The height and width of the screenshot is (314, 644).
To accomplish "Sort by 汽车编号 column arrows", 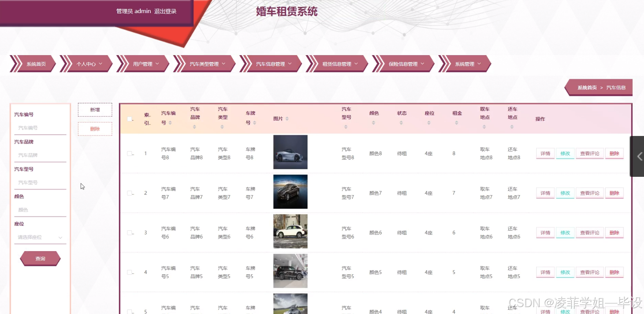I will pos(170,123).
